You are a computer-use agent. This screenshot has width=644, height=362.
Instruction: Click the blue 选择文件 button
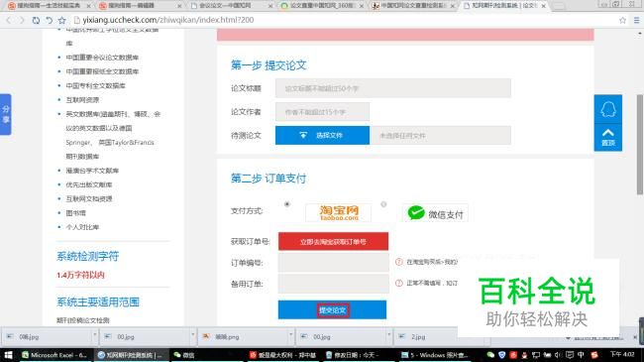tap(322, 135)
